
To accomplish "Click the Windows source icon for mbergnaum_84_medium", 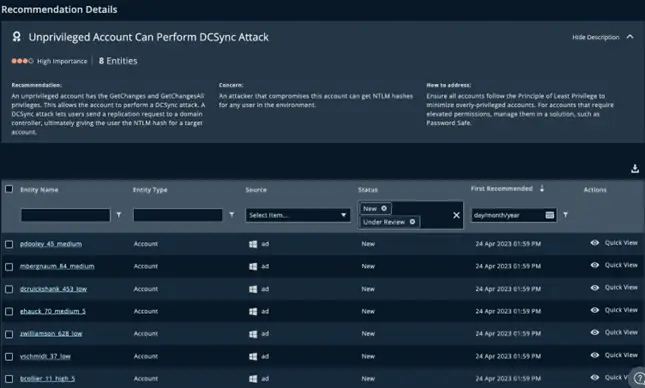I will 253,267.
